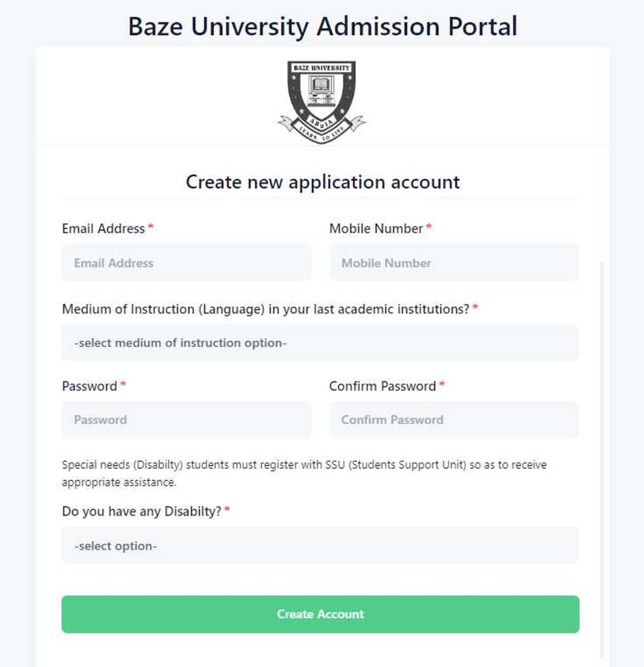Click the Mobile Number input field

pyautogui.click(x=454, y=262)
